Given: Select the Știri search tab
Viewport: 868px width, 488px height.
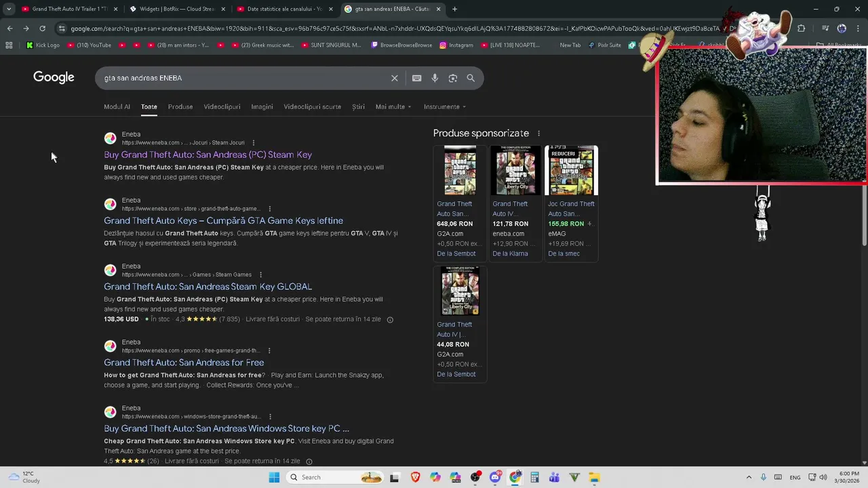Looking at the screenshot, I should click(x=358, y=106).
